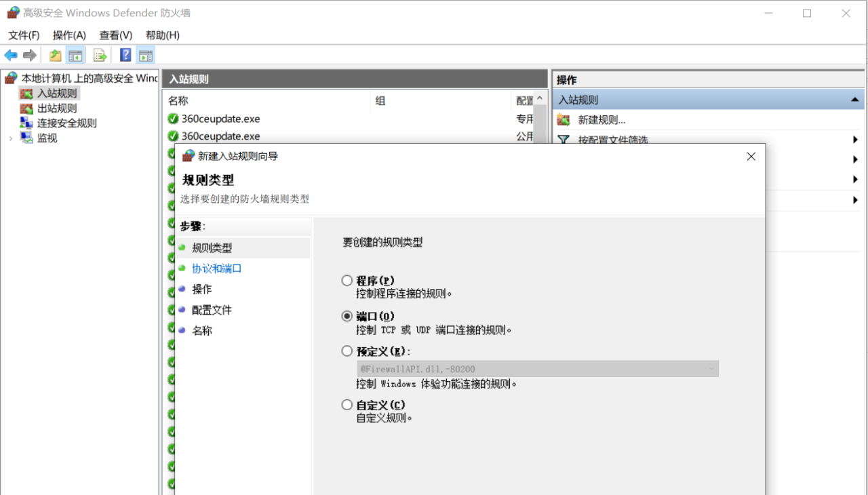Close the 新建入站规则向导 dialog
This screenshot has width=868, height=495.
click(751, 156)
